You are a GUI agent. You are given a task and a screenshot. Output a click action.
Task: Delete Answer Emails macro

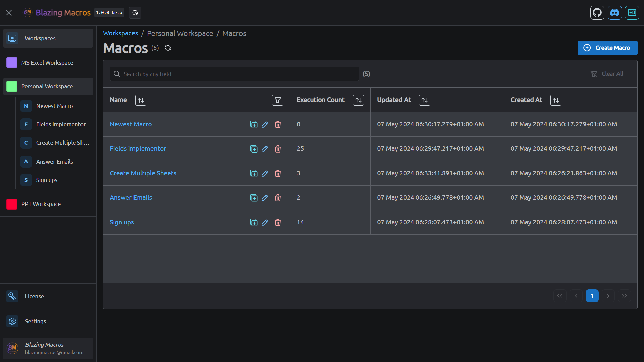(x=278, y=198)
